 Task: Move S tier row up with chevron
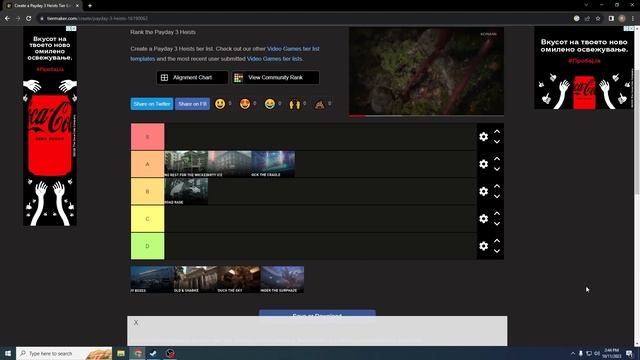tap(497, 131)
